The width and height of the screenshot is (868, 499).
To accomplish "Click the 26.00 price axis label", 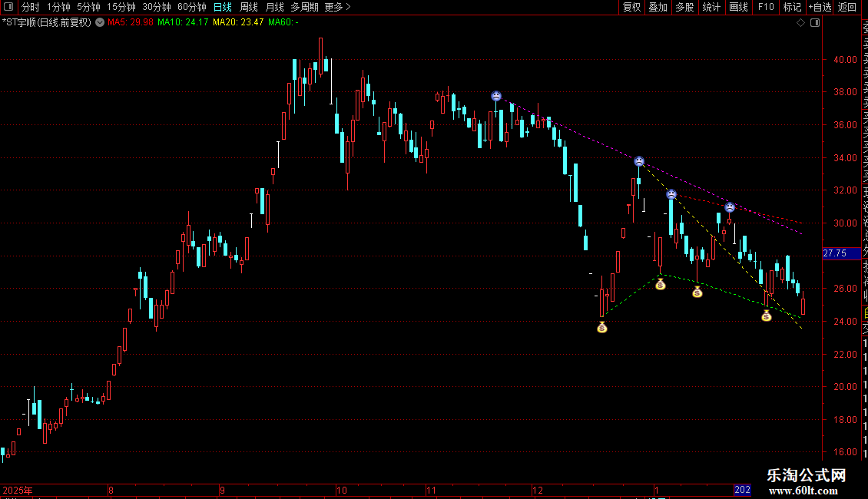I will pos(845,289).
